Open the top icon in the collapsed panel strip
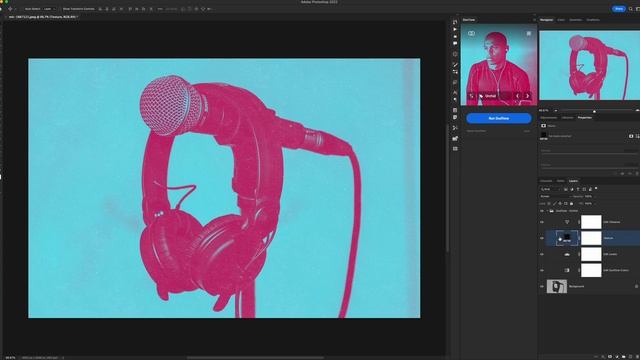Screen dimensions: 640x360 click(x=455, y=22)
